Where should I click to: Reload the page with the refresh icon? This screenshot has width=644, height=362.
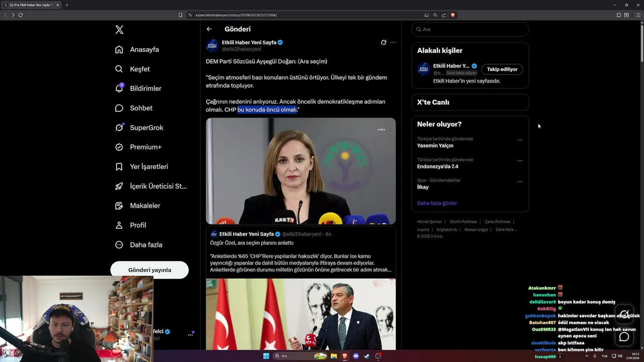click(21, 15)
